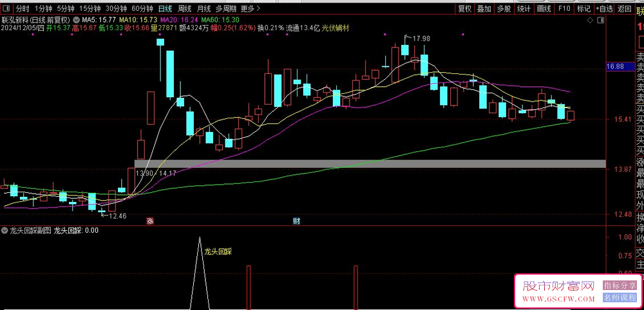
Task: Click the panel toggle icon at top-left
Action: click(7, 9)
